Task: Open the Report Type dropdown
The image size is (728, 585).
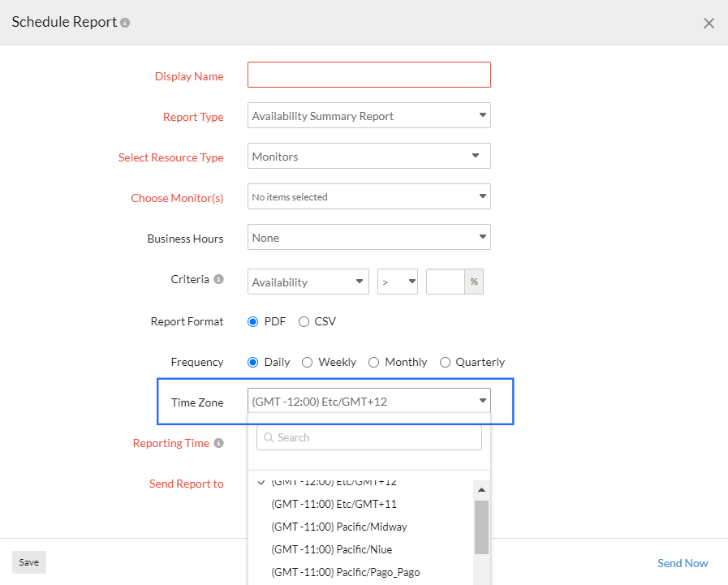Action: [368, 115]
